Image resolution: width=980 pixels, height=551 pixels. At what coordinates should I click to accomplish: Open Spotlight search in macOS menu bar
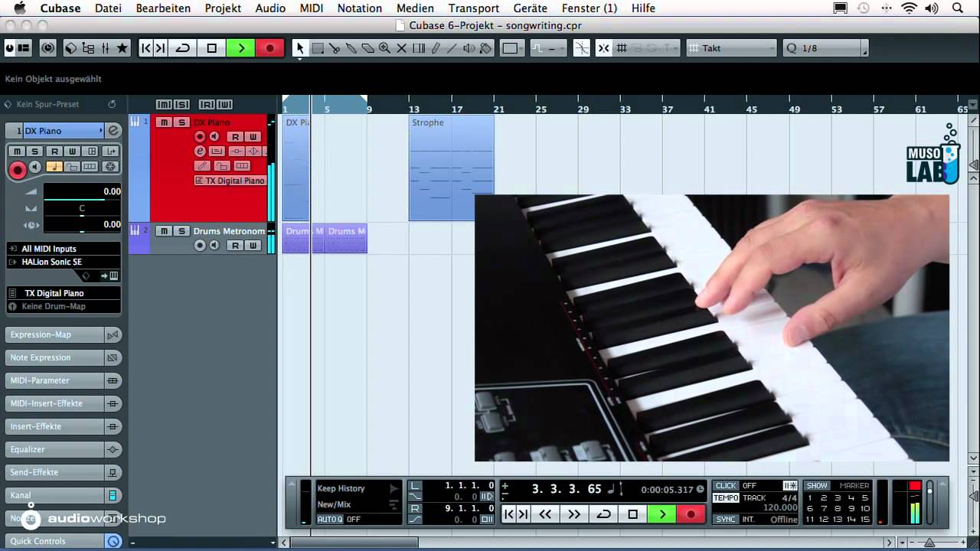(x=958, y=8)
